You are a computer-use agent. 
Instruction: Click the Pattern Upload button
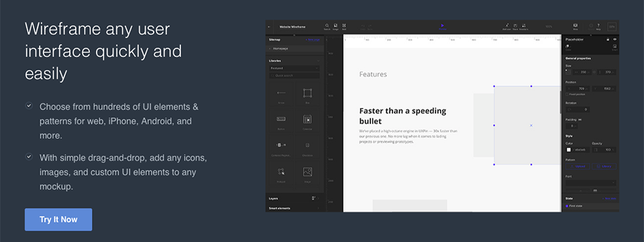578,166
